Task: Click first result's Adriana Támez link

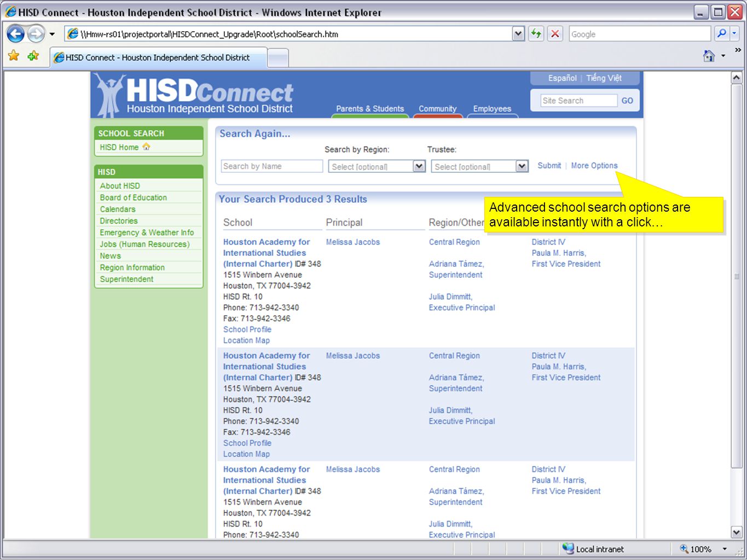Action: [456, 264]
